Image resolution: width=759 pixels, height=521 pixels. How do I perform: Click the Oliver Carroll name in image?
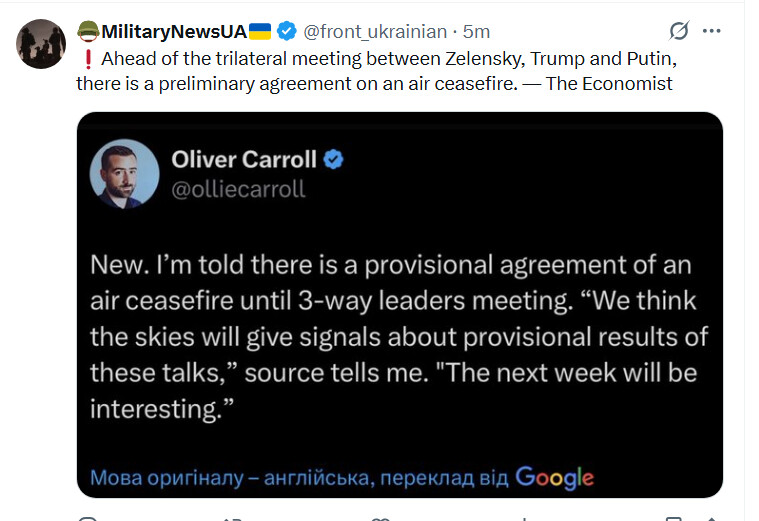tap(244, 159)
